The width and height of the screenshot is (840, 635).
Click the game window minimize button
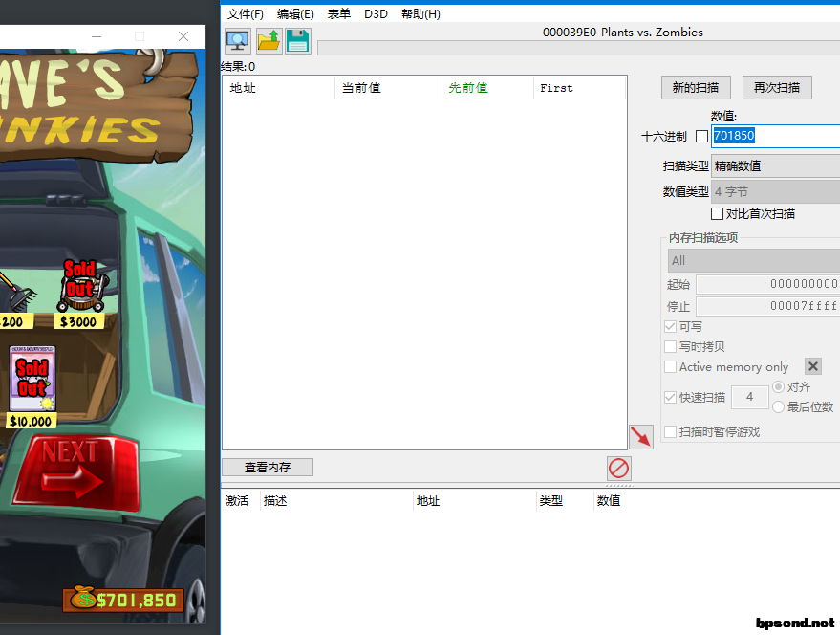point(97,36)
